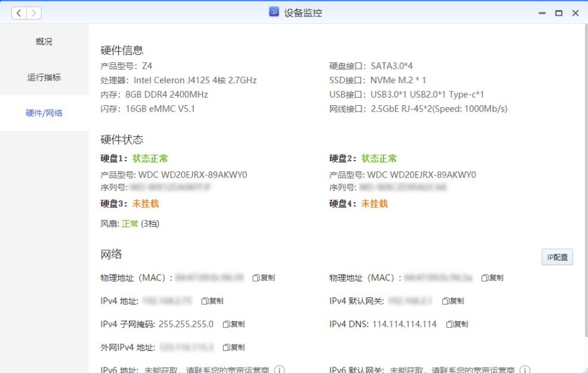Screen dimensions: 588x373
Task: Copy the IPv4 子网掩码 value
Action: click(234, 324)
